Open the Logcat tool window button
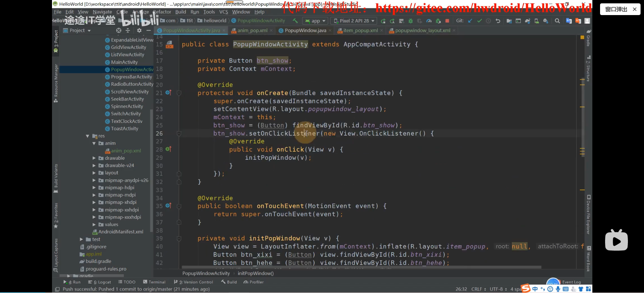 pyautogui.click(x=100, y=282)
